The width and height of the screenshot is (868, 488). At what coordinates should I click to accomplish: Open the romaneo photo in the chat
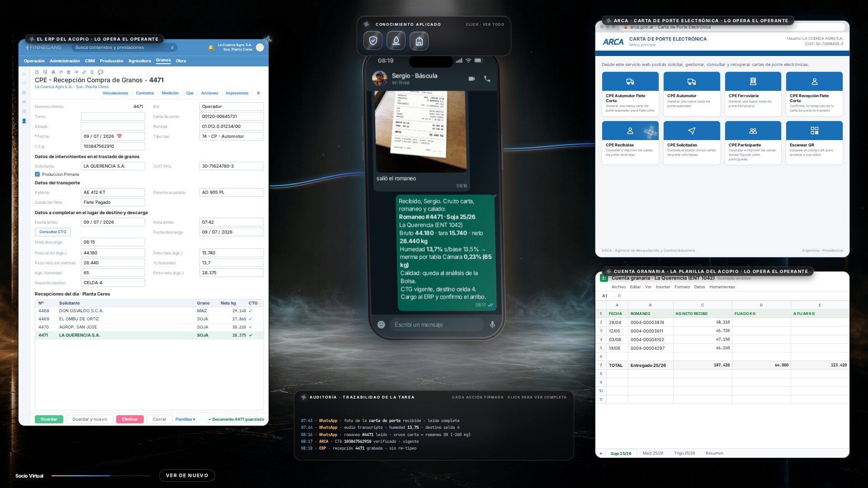420,131
